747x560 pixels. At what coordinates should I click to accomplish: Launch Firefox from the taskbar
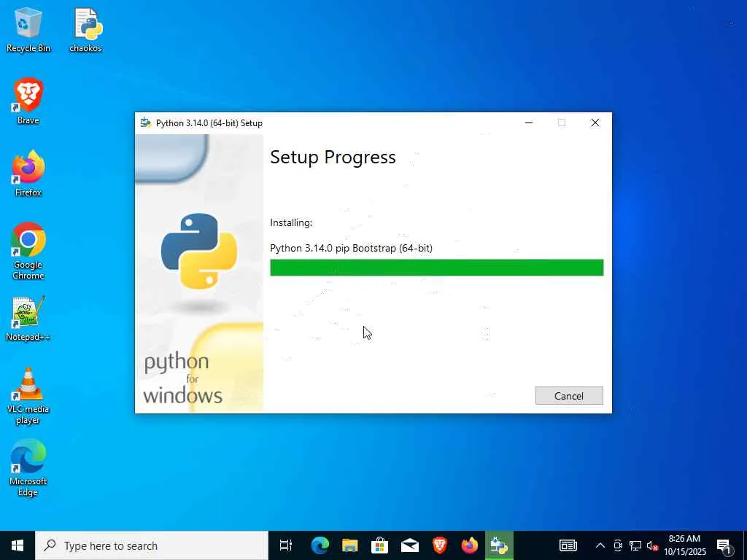click(469, 545)
